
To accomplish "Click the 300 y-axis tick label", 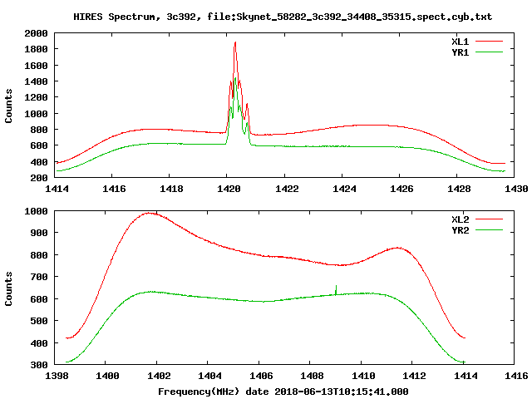I will pos(39,365).
